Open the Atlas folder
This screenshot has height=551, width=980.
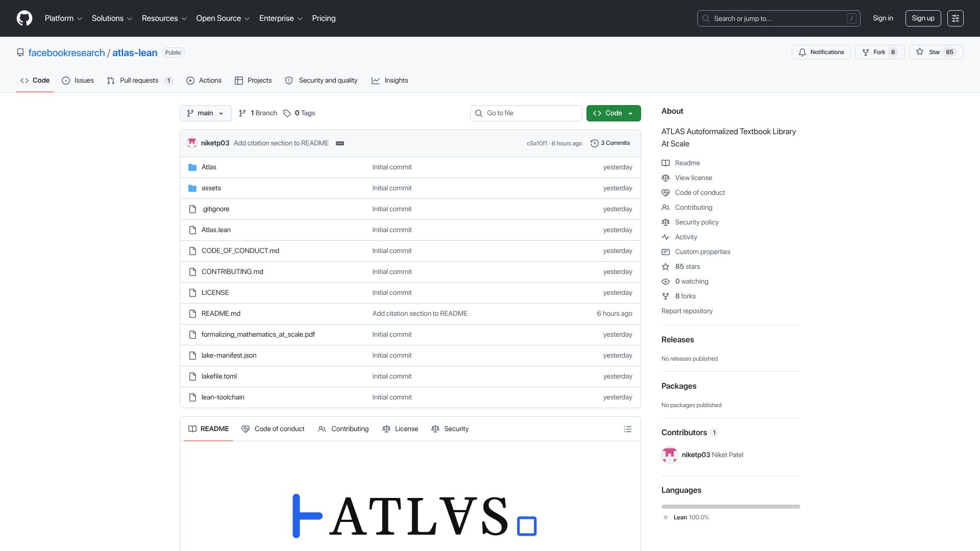[209, 167]
